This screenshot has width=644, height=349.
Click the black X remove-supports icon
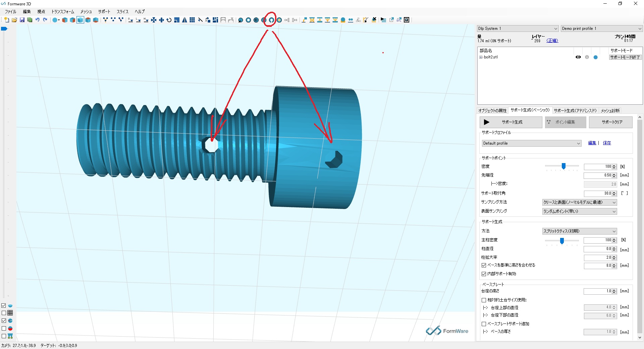[374, 20]
